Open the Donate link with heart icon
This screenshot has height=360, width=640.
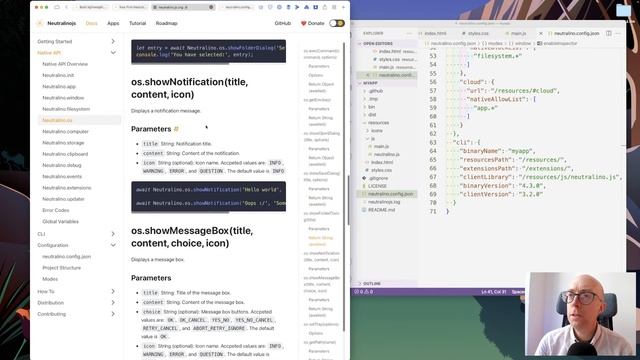312,23
